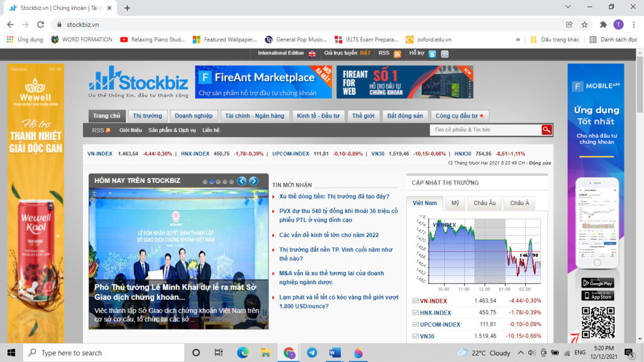Switch market chart to Châu Á tab
The image size is (644, 362).
tap(519, 203)
